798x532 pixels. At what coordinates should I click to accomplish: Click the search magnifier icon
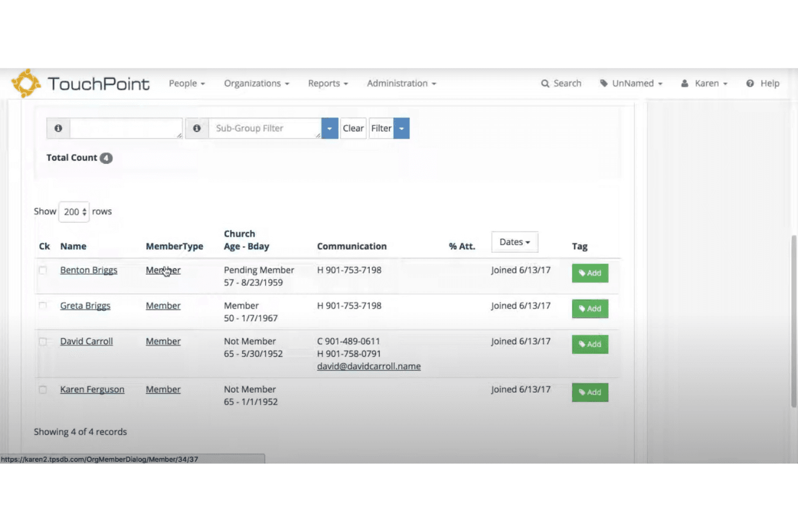point(545,84)
